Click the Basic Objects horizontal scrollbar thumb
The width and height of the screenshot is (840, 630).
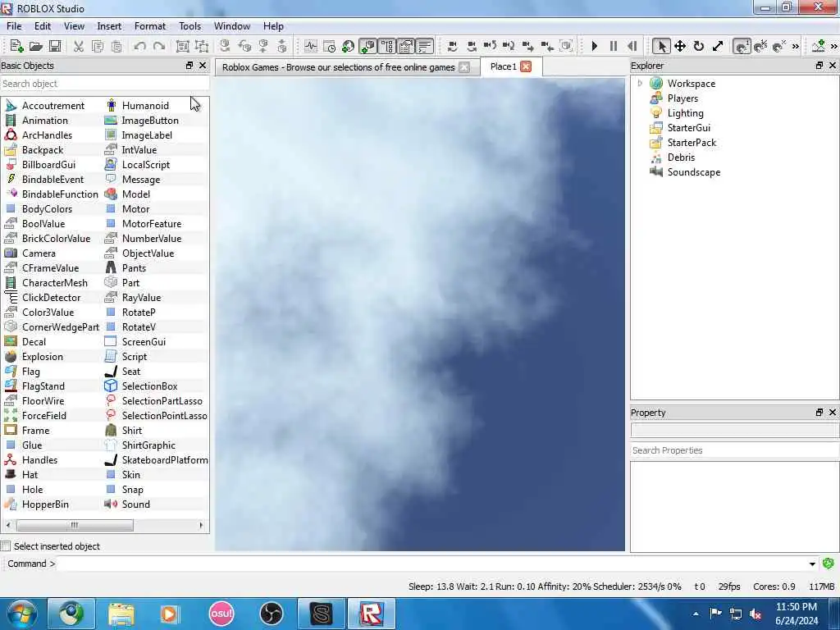[x=75, y=525]
